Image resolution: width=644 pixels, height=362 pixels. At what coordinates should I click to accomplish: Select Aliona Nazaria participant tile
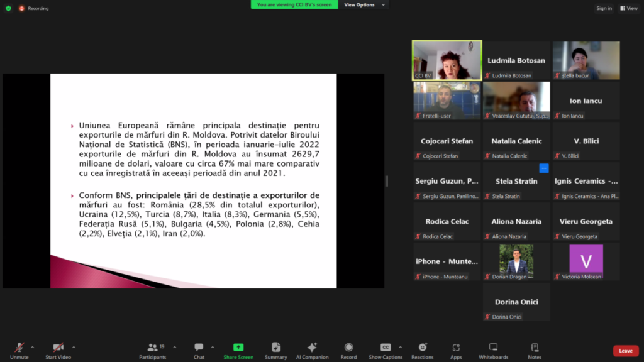pyautogui.click(x=516, y=221)
